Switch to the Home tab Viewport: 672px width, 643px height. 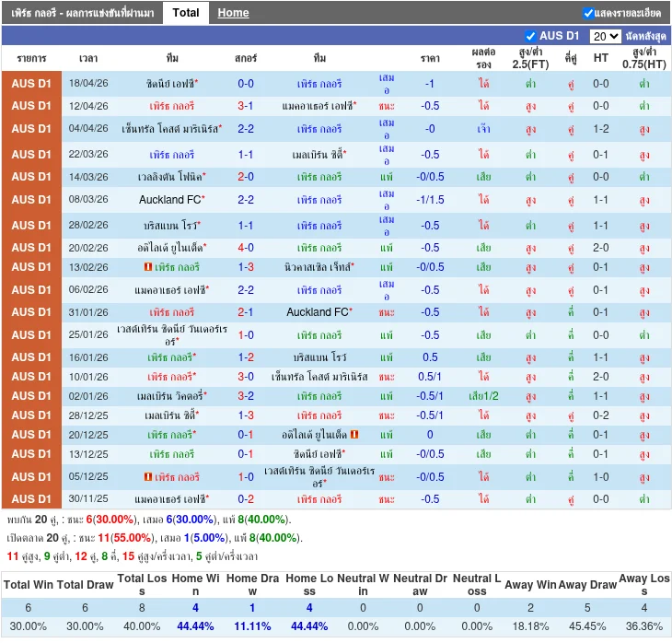(233, 13)
